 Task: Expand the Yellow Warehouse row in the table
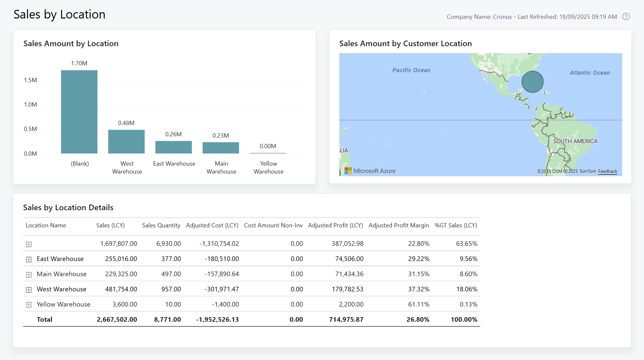click(x=29, y=305)
